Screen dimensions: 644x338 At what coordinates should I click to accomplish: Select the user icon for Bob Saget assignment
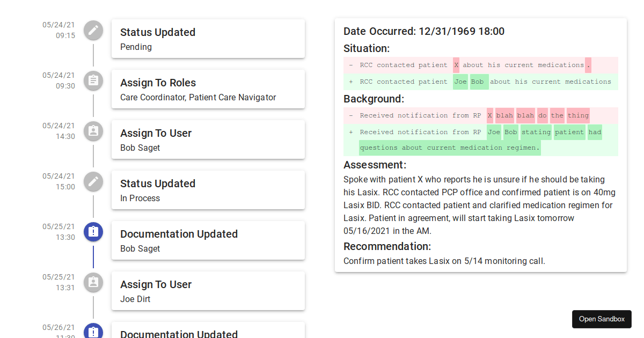click(x=93, y=131)
